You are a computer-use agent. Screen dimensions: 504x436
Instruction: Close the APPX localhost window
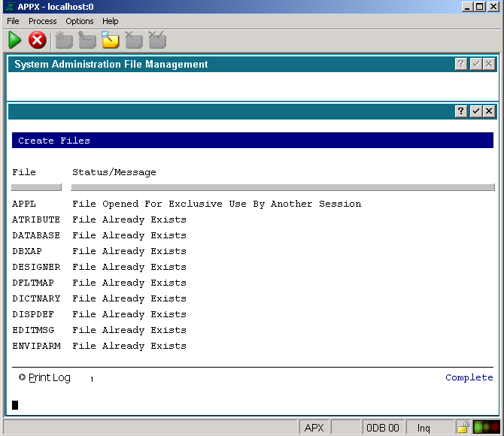click(493, 7)
